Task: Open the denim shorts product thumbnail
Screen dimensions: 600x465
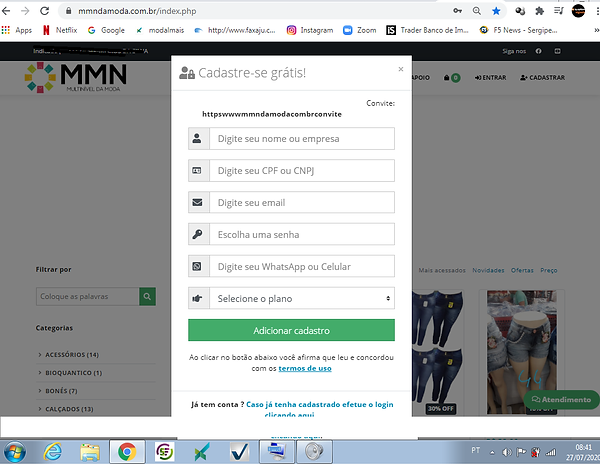Action: [x=522, y=352]
